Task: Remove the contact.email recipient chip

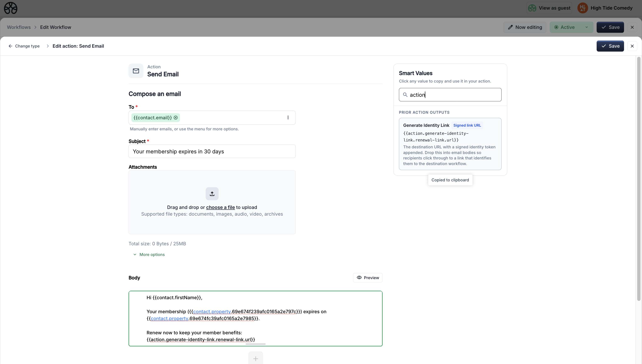Action: 176,118
